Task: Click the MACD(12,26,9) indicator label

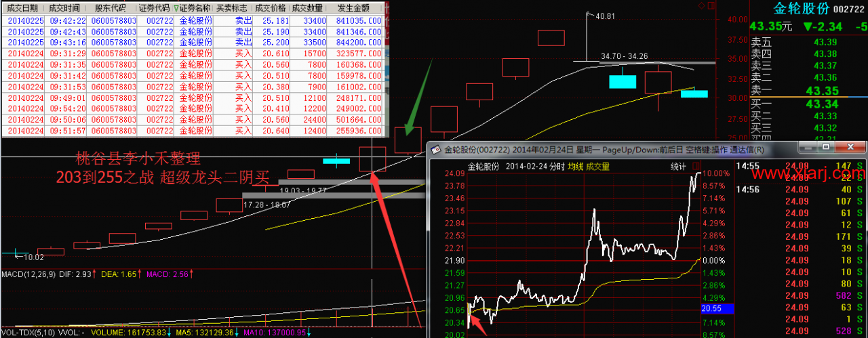Action: pyautogui.click(x=30, y=274)
